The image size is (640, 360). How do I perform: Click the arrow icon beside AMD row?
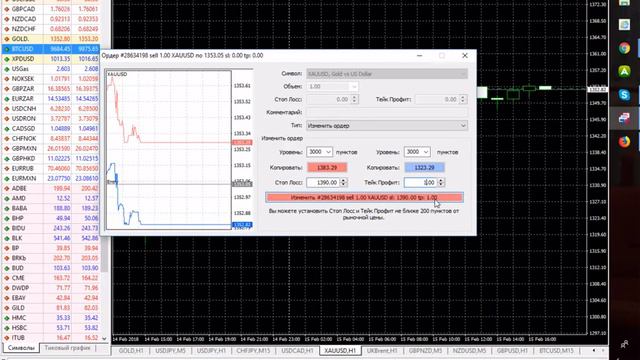tap(7, 198)
